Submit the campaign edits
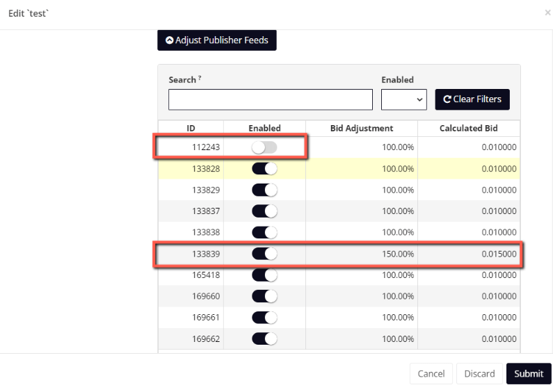The image size is (553, 392). [529, 374]
